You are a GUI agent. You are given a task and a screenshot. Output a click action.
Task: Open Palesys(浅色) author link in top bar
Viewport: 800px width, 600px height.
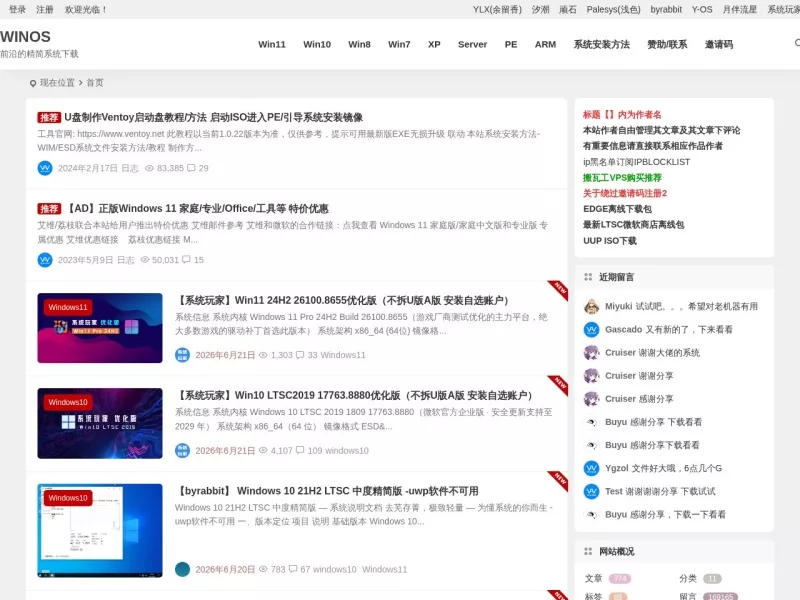click(613, 9)
